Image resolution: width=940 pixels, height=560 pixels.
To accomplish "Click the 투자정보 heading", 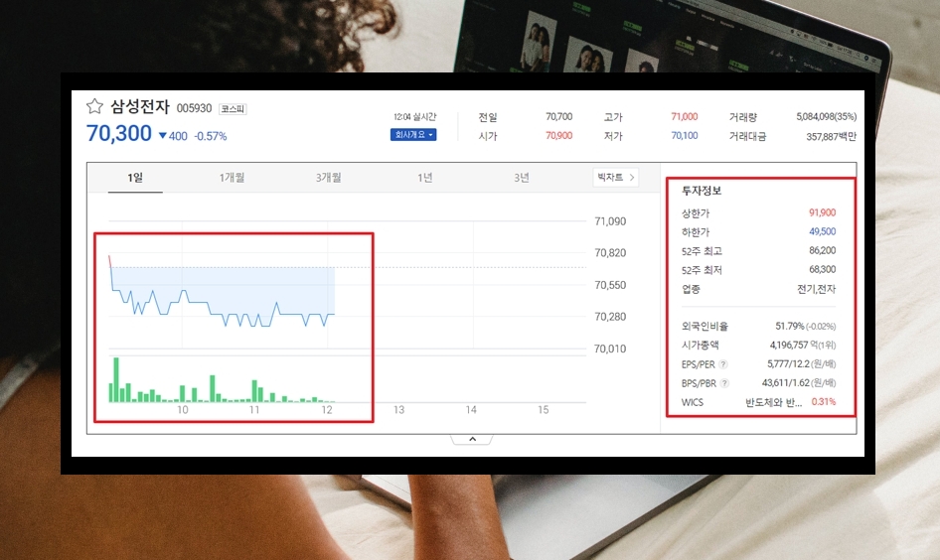I will point(702,191).
